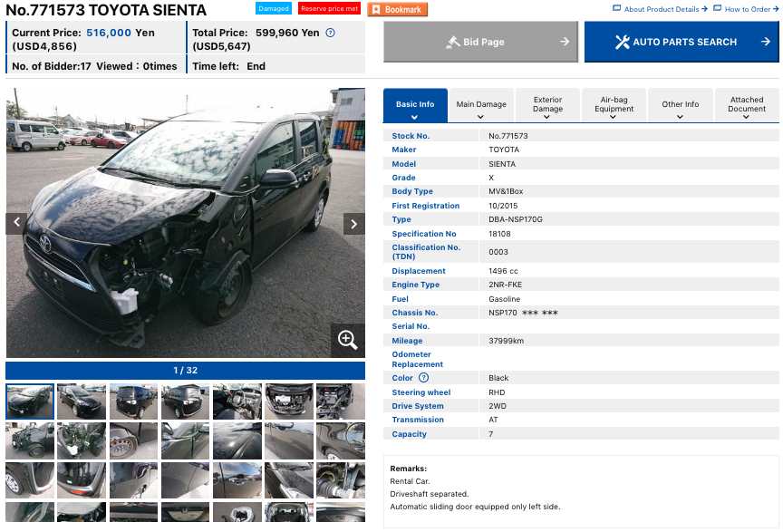The image size is (783, 532).
Task: Click Color help question-mark icon
Action: [423, 378]
